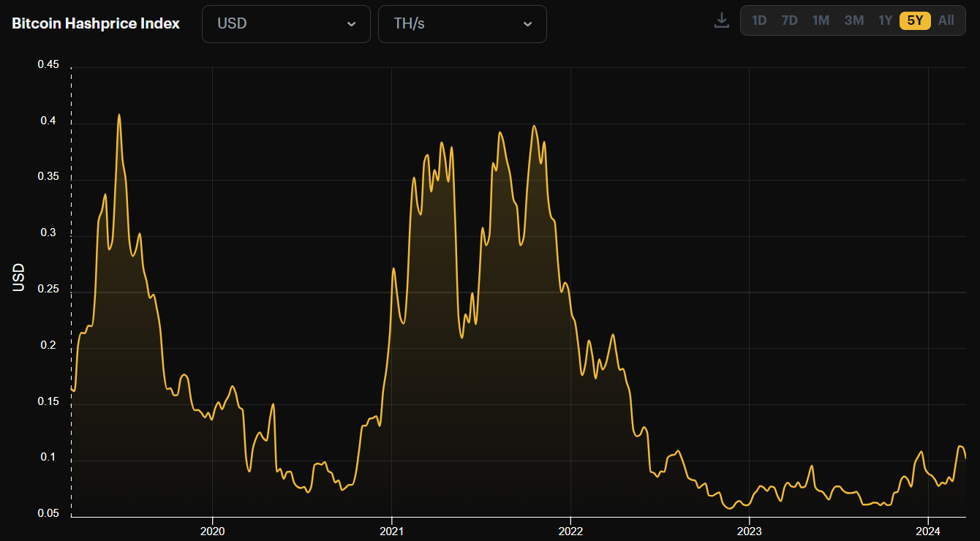The width and height of the screenshot is (980, 541).
Task: Click the 2020 x-axis label
Action: coord(212,530)
